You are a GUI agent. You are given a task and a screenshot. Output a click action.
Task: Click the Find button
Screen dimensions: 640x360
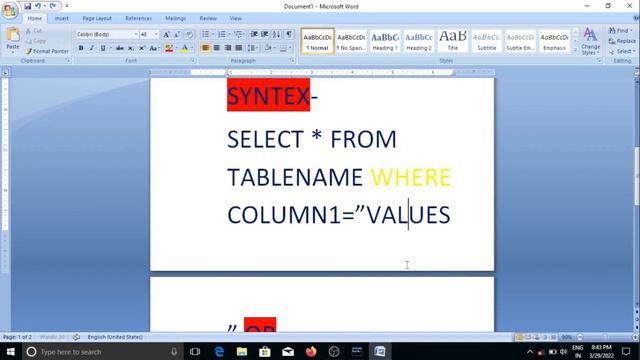[x=620, y=31]
